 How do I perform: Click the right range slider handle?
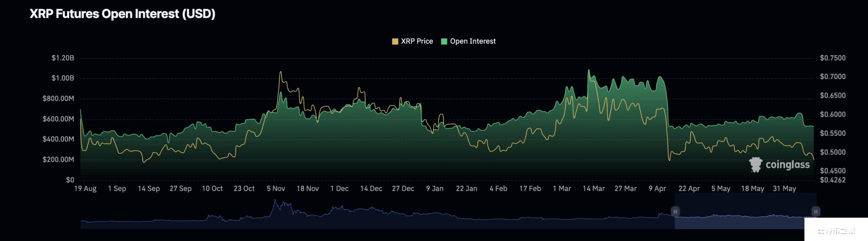tap(815, 211)
